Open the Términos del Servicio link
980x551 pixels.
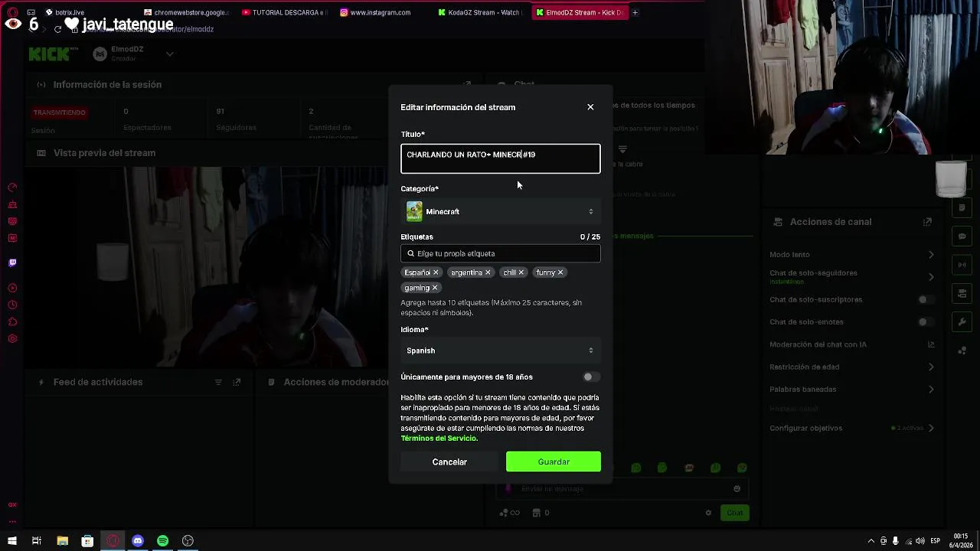pos(439,439)
